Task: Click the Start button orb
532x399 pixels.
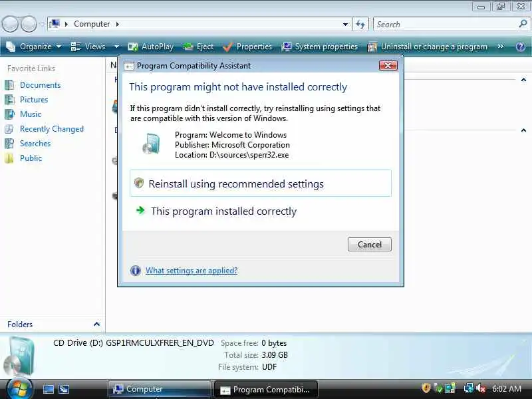Action: coord(19,388)
